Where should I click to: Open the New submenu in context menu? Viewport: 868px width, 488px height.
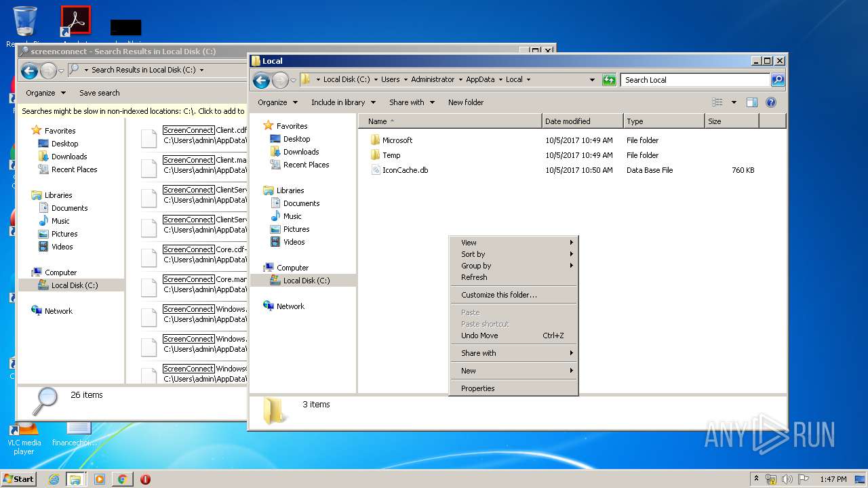(513, 371)
